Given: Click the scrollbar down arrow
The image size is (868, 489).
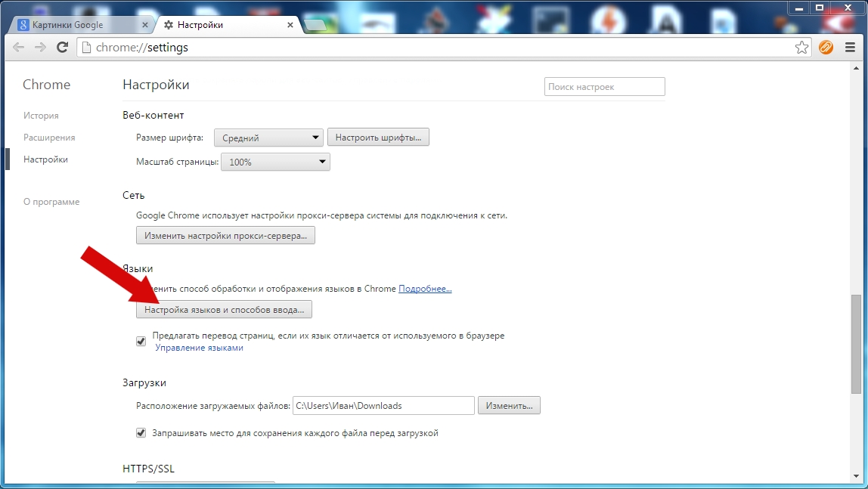Looking at the screenshot, I should (857, 475).
